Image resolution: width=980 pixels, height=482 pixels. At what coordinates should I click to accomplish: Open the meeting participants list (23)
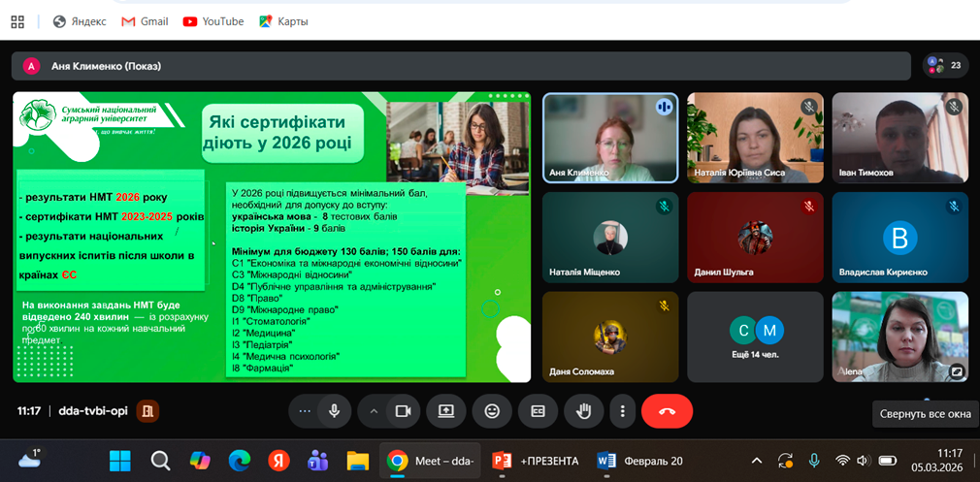coord(945,66)
